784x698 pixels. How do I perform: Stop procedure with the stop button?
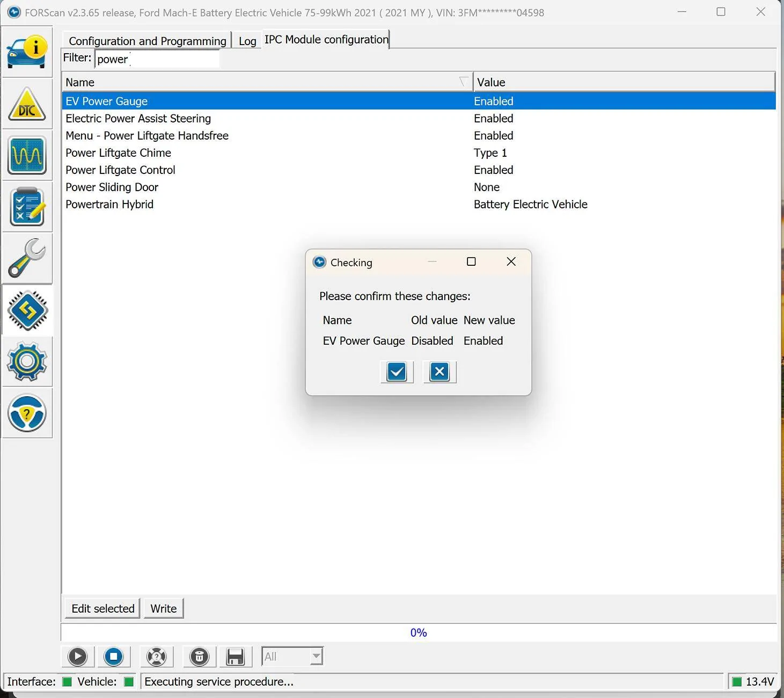[114, 657]
